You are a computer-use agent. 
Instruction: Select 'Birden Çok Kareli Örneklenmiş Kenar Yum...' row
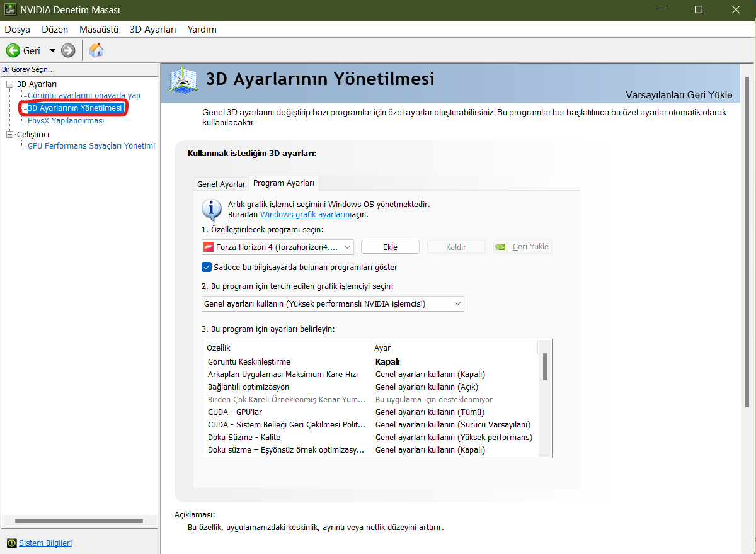(372, 400)
